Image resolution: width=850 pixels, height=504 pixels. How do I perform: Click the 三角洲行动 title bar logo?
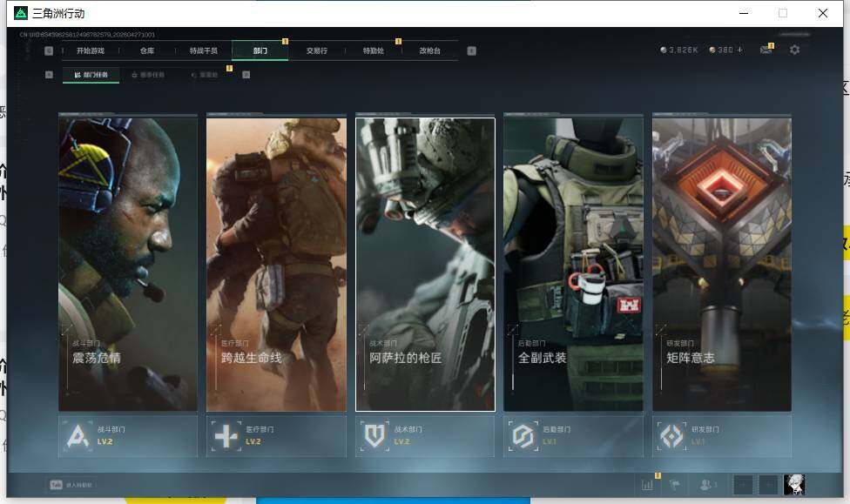pos(21,13)
